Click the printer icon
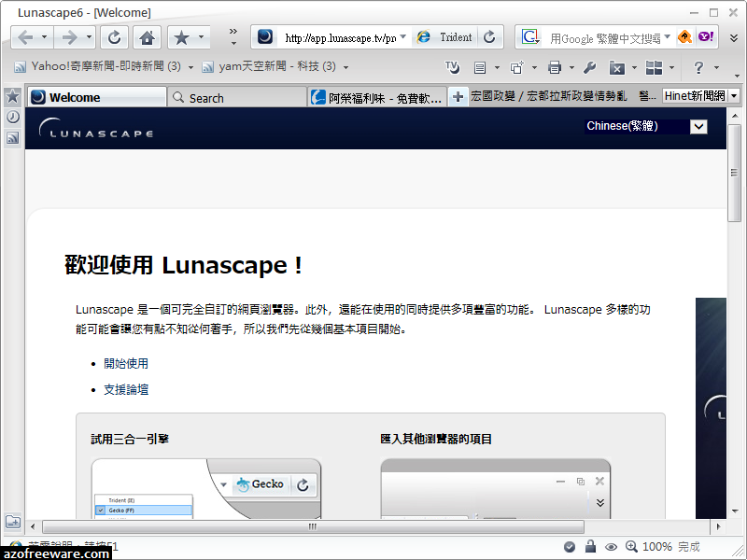The height and width of the screenshot is (560, 747). click(554, 67)
